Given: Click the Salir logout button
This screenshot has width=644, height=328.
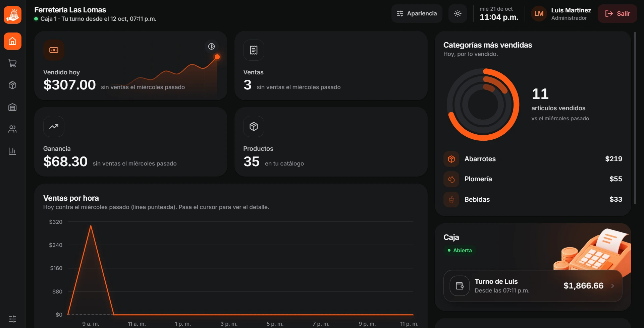Looking at the screenshot, I should click(617, 13).
